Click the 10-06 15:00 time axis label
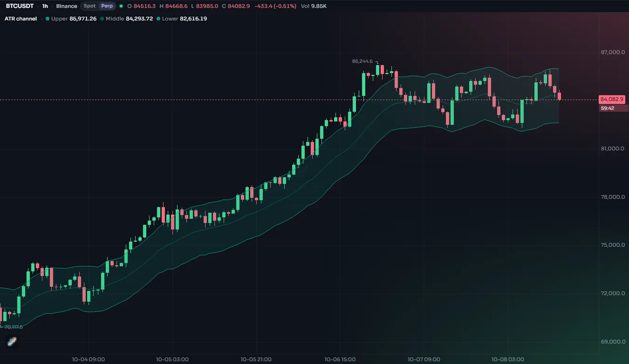Viewport: 629px width, 364px height. (340, 359)
